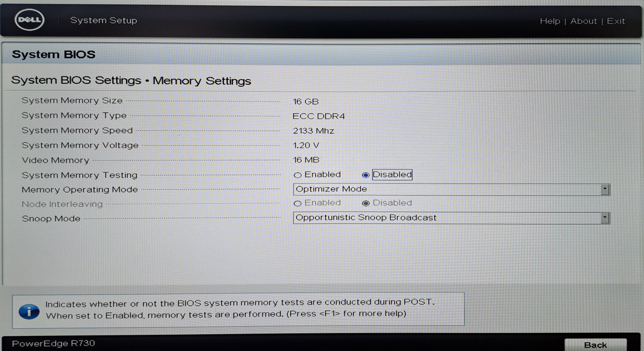644x351 pixels.
Task: Click Exit in the top bar
Action: (x=616, y=21)
